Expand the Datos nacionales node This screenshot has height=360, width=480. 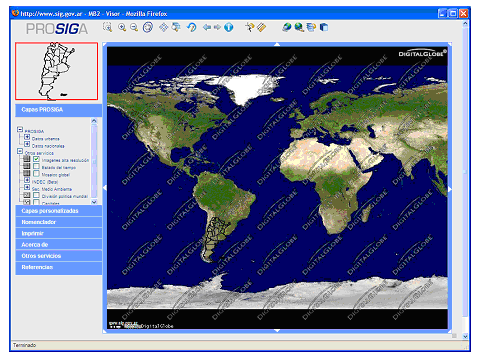click(27, 144)
